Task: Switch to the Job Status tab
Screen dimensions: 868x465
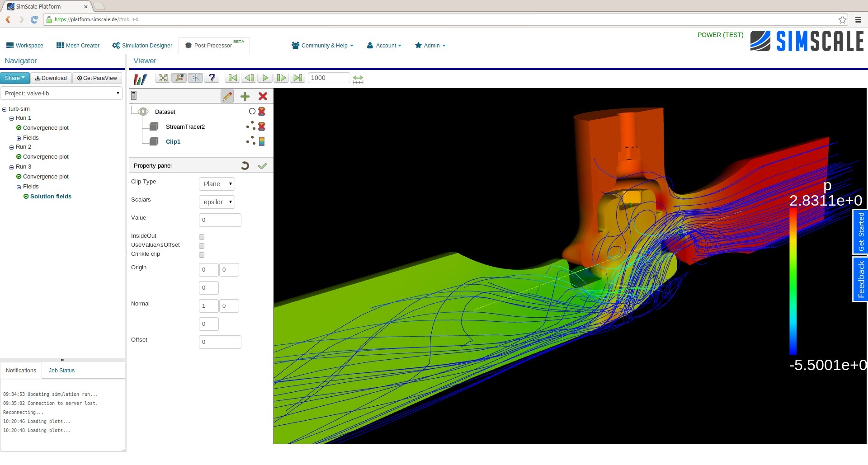Action: 61,370
